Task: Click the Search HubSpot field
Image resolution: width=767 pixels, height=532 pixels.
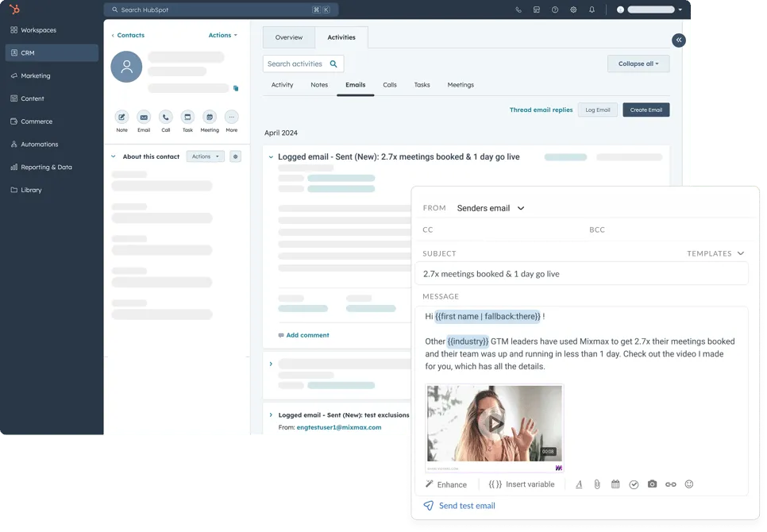Action: [x=221, y=10]
